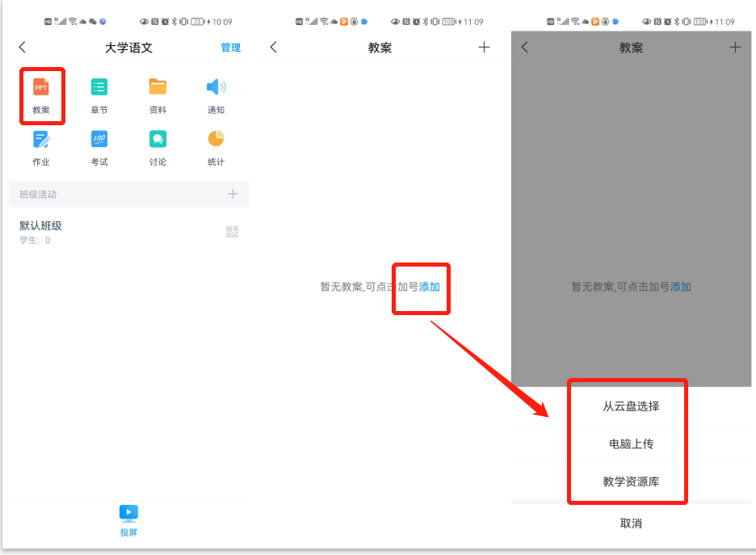Choose 从云盘选择 option
The width and height of the screenshot is (756, 555).
click(x=631, y=406)
